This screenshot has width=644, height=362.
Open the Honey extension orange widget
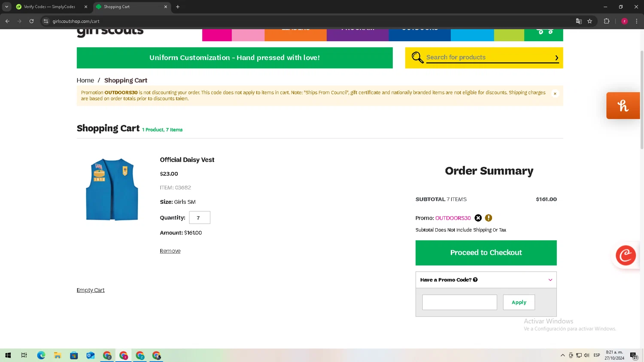click(x=623, y=106)
